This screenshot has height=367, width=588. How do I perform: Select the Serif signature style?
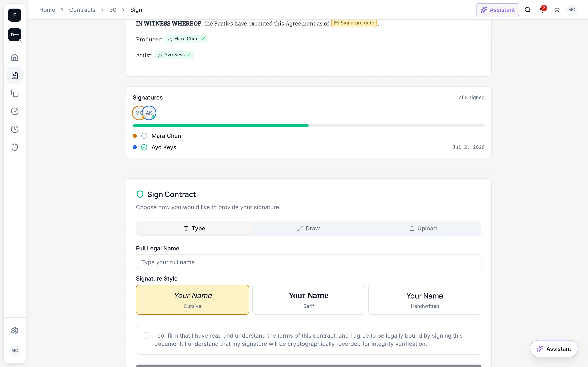(x=308, y=300)
